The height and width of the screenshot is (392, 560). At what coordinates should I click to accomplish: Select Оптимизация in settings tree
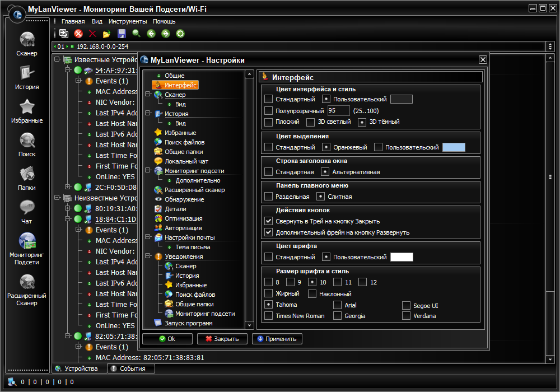tap(183, 218)
